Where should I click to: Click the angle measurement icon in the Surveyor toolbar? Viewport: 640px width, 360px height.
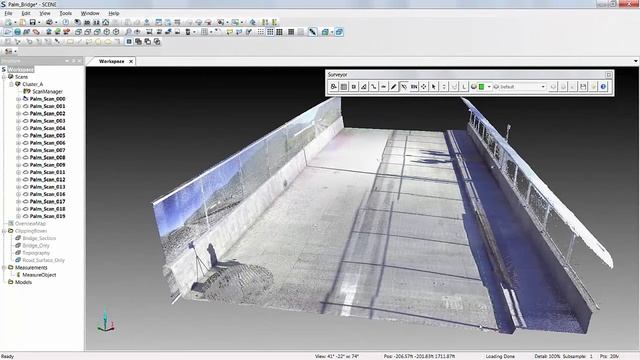364,87
